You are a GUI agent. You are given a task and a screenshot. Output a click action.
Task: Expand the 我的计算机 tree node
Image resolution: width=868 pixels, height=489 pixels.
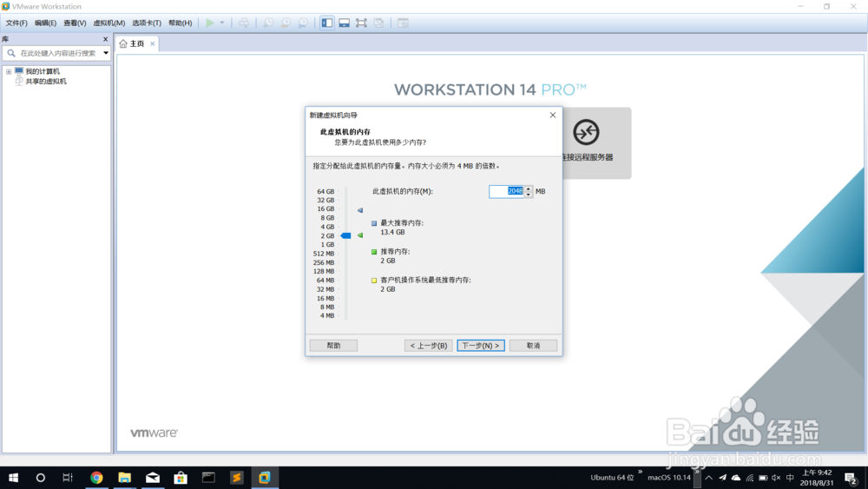(x=9, y=71)
